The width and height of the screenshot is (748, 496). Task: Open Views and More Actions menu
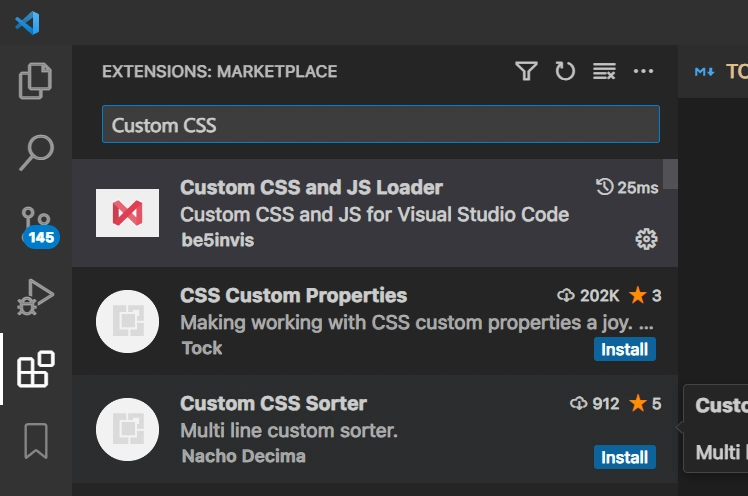pos(643,71)
